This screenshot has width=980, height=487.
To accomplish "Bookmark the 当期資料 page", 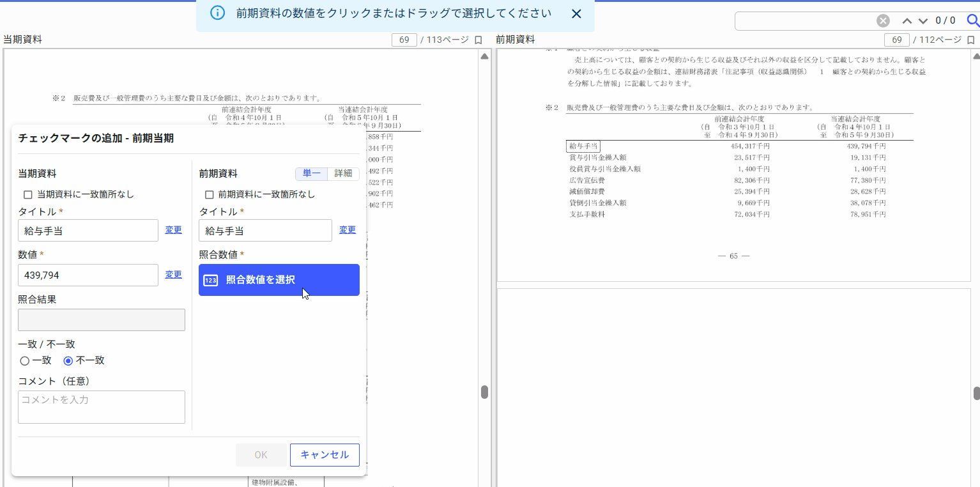I will click(x=478, y=40).
